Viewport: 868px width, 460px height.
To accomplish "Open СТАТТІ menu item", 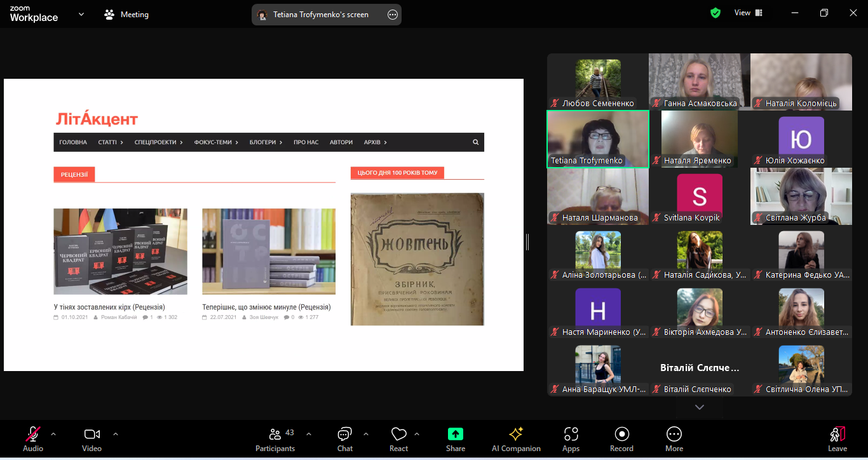I will (x=111, y=142).
